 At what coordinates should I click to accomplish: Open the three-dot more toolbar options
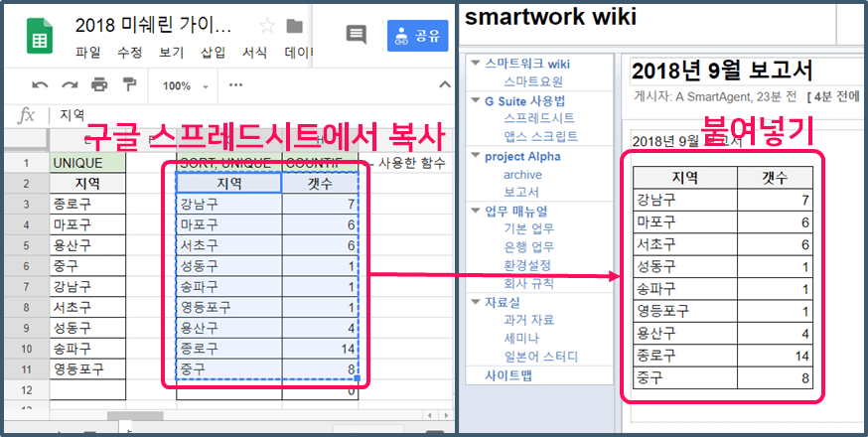pyautogui.click(x=235, y=85)
